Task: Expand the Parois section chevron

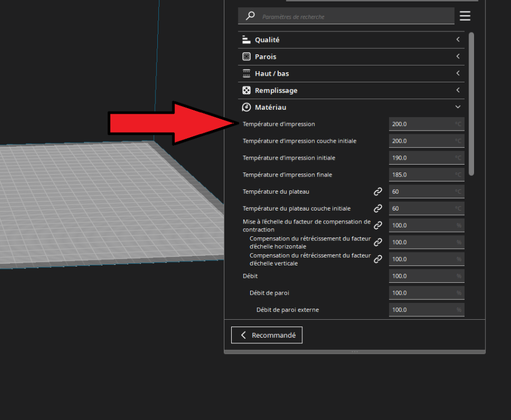Action: click(458, 57)
